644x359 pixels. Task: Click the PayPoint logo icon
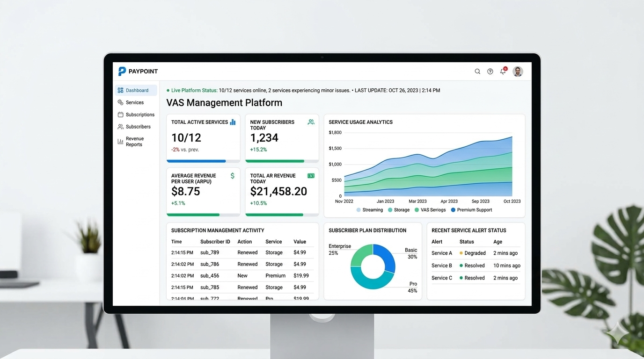(x=122, y=72)
